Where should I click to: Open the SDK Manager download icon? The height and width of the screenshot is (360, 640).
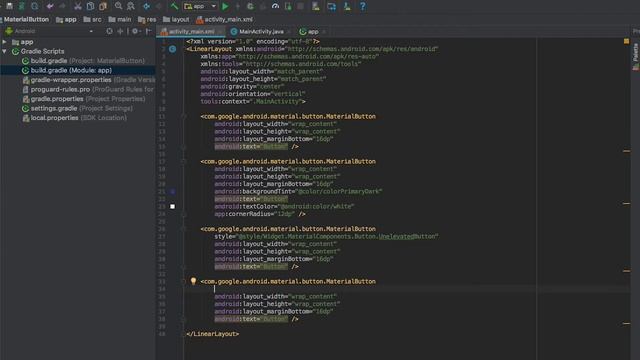click(x=347, y=6)
